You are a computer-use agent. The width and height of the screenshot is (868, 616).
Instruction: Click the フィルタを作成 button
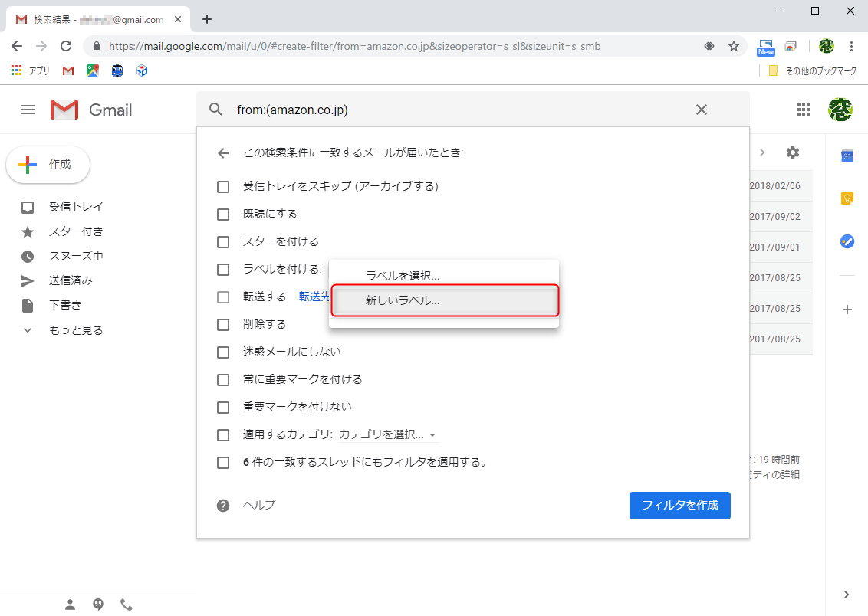679,505
